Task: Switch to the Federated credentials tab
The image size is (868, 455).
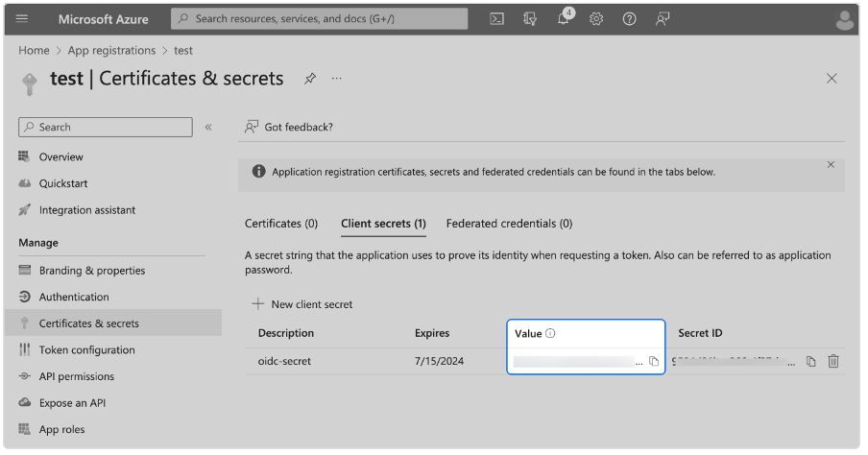Action: click(509, 224)
